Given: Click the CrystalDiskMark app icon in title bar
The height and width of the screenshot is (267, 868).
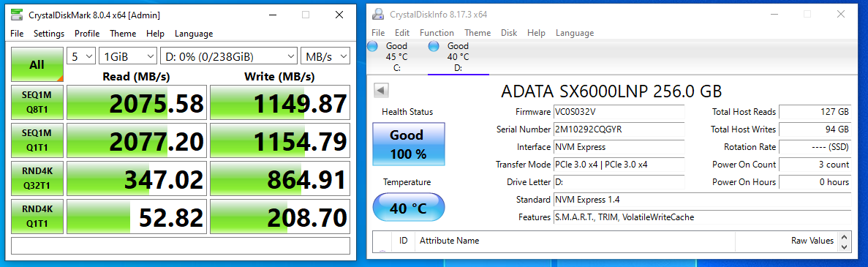Looking at the screenshot, I should (17, 15).
